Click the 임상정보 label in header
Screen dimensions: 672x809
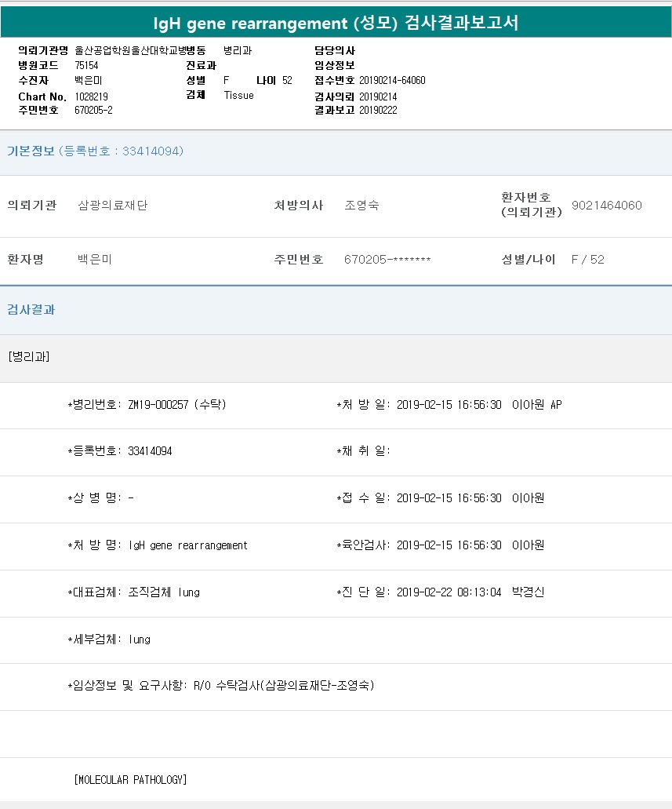pos(335,66)
